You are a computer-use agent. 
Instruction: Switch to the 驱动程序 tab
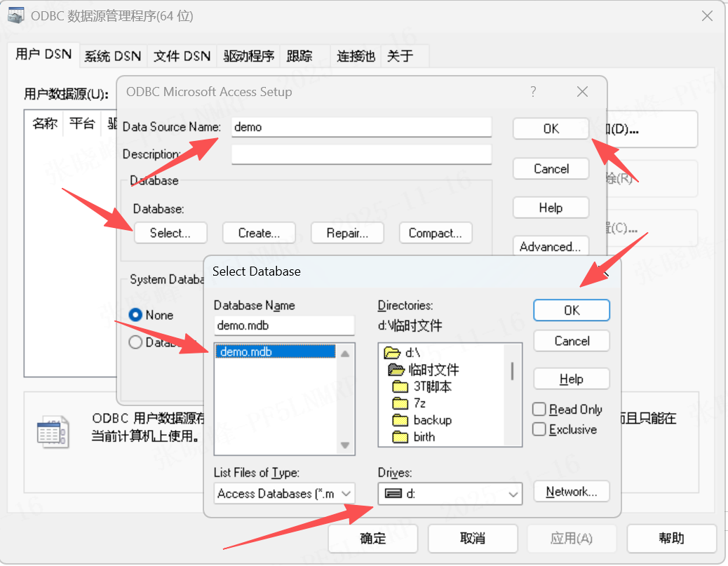(248, 56)
